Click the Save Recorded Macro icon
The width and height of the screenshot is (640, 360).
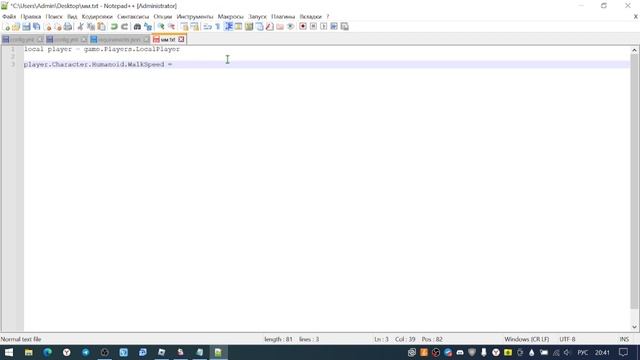344,27
